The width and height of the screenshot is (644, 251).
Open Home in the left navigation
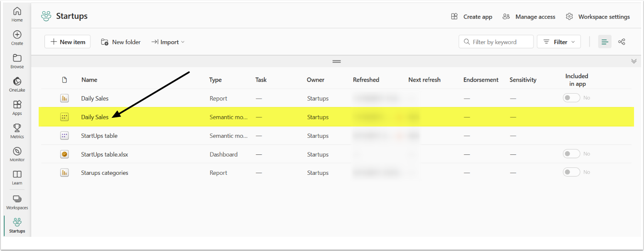tap(17, 14)
